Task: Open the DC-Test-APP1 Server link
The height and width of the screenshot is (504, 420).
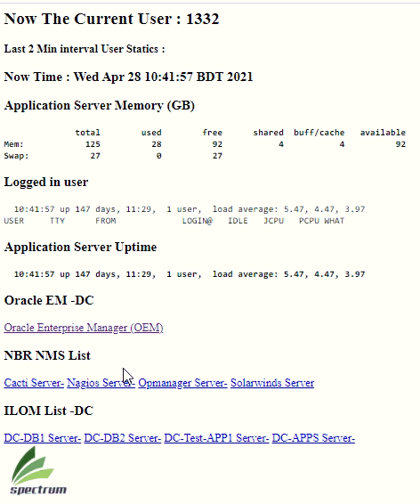Action: (x=216, y=438)
